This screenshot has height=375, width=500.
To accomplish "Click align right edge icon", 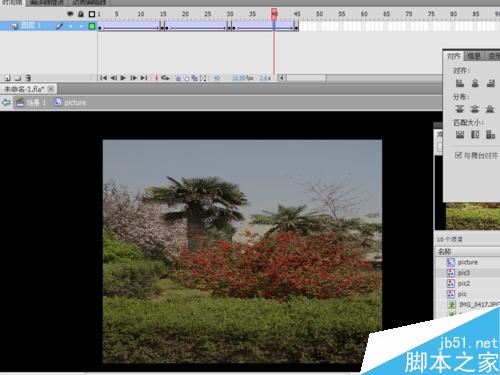I will tap(490, 83).
